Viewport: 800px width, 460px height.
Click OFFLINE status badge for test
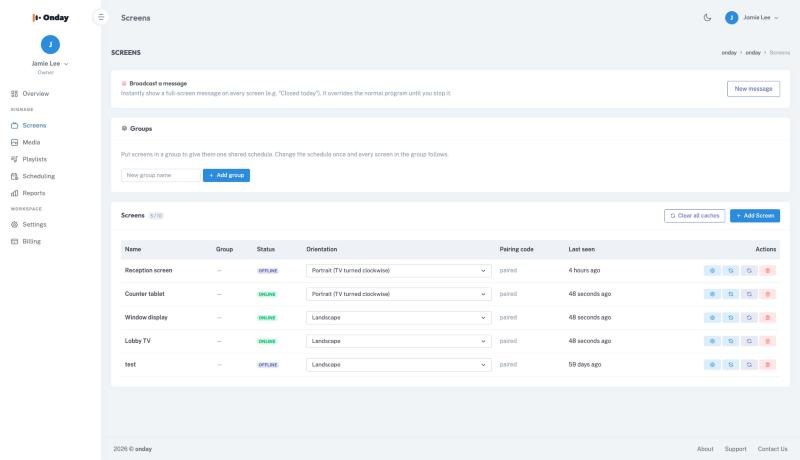(x=267, y=365)
